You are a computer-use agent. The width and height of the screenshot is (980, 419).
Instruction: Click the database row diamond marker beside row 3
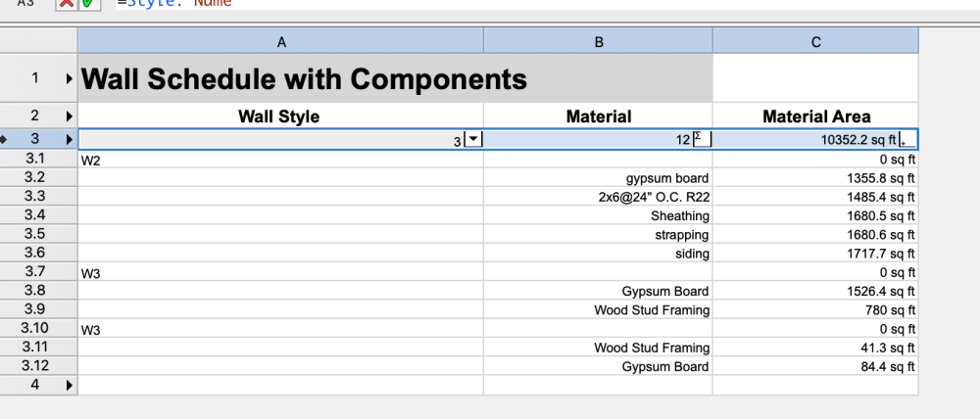pos(6,141)
